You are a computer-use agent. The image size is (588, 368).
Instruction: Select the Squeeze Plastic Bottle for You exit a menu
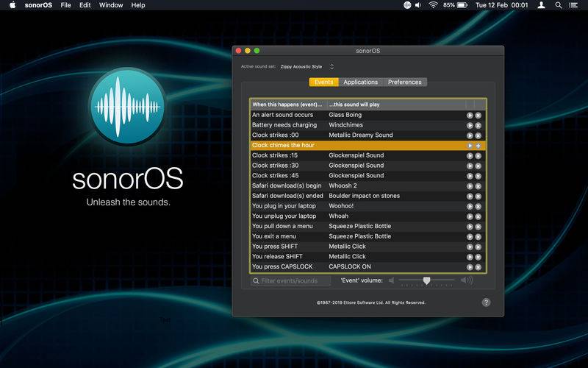point(359,236)
